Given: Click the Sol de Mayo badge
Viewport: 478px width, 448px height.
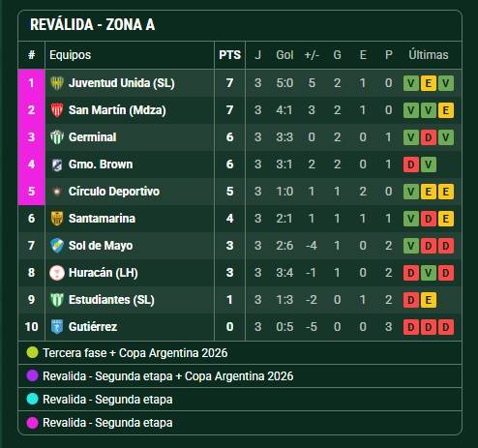Looking at the screenshot, I should pyautogui.click(x=57, y=246).
